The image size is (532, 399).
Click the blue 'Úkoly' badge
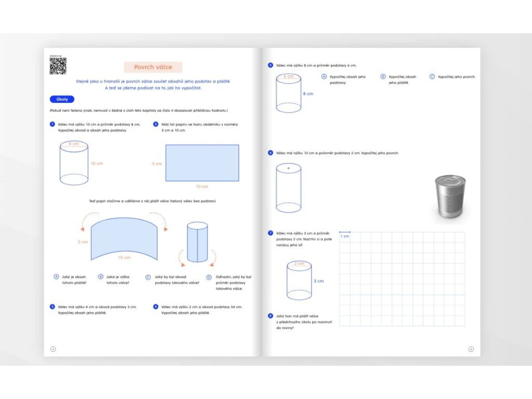pyautogui.click(x=62, y=99)
